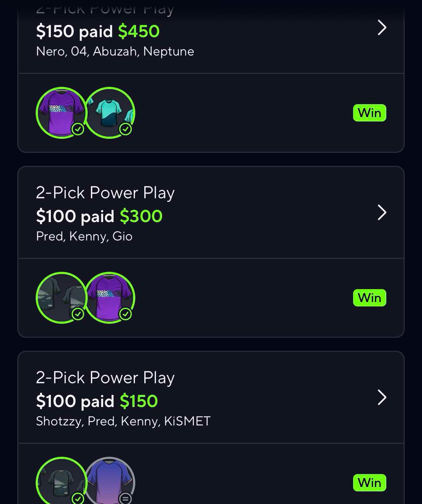Tap the purple jersey in the $450 entry

click(62, 113)
